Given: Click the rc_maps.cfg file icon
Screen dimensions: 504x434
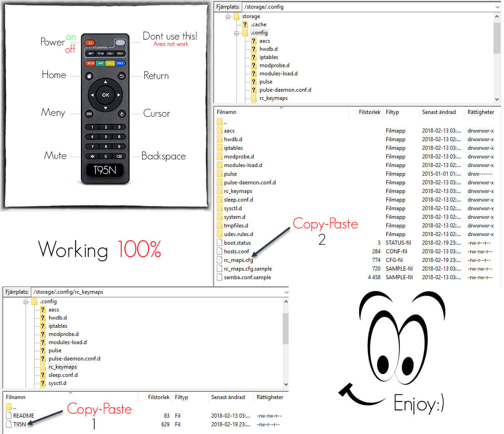Looking at the screenshot, I should click(x=220, y=260).
